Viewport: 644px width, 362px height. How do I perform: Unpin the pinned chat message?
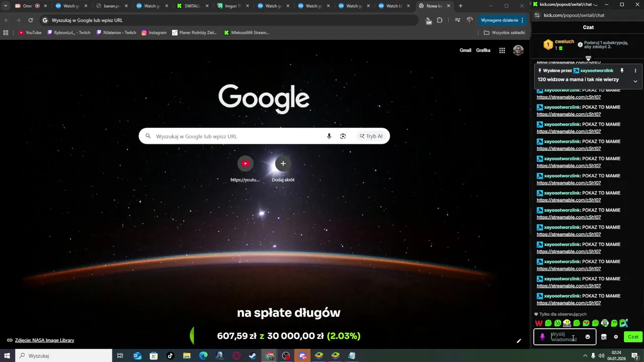pyautogui.click(x=622, y=71)
